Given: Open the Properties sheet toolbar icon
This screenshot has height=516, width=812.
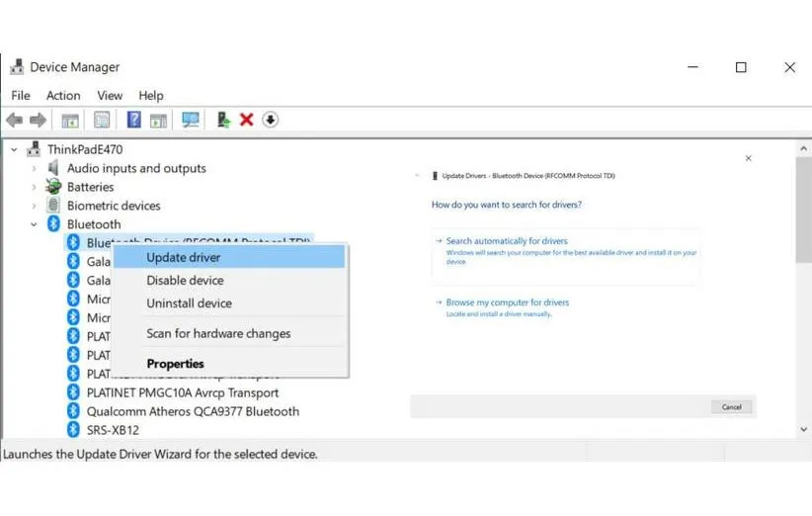Looking at the screenshot, I should pyautogui.click(x=101, y=120).
